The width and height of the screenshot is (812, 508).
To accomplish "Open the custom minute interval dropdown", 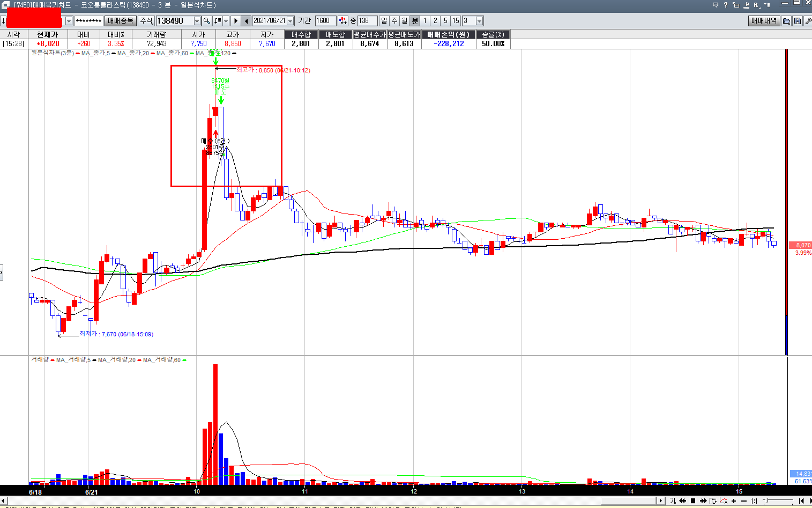I will pos(480,21).
